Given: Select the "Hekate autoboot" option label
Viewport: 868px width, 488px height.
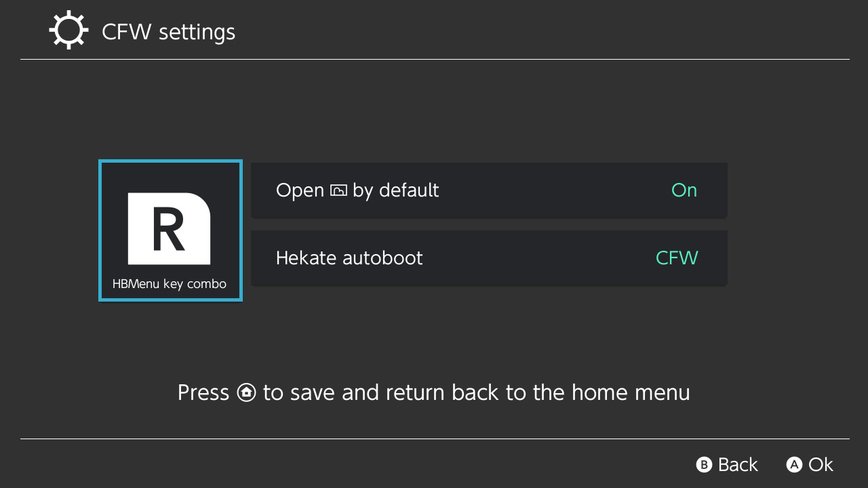Looking at the screenshot, I should point(349,258).
